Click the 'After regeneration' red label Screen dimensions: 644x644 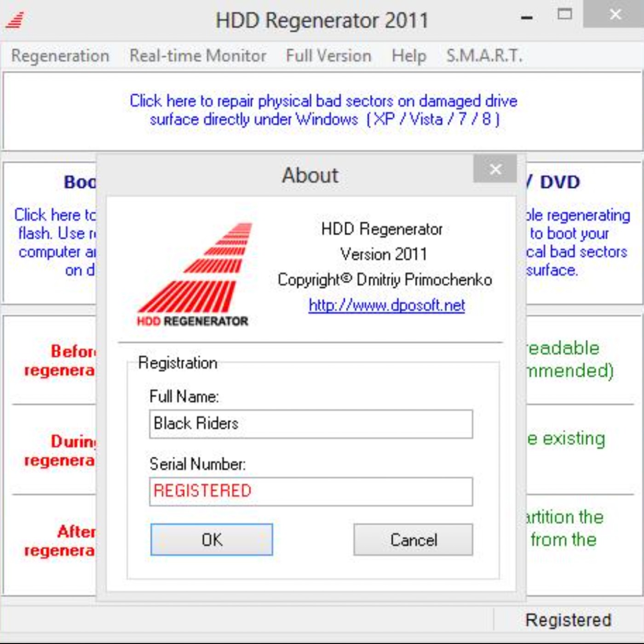(x=60, y=541)
